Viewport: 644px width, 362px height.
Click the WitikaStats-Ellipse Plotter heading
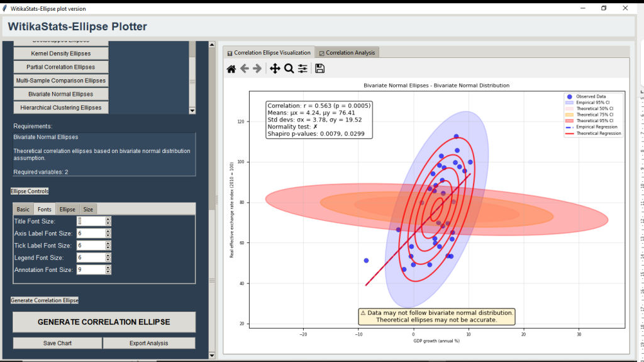click(x=77, y=26)
